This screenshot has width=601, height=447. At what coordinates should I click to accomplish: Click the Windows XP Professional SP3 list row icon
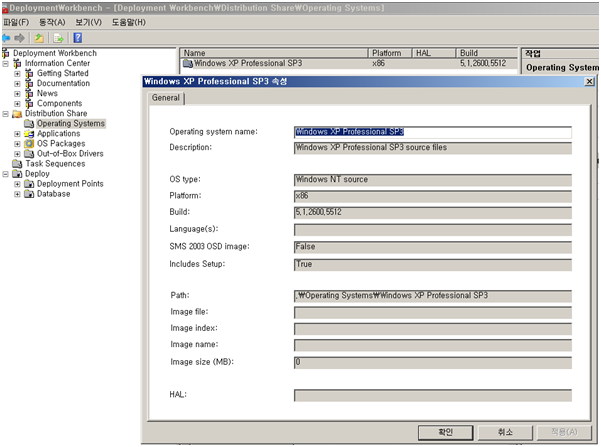[x=188, y=63]
